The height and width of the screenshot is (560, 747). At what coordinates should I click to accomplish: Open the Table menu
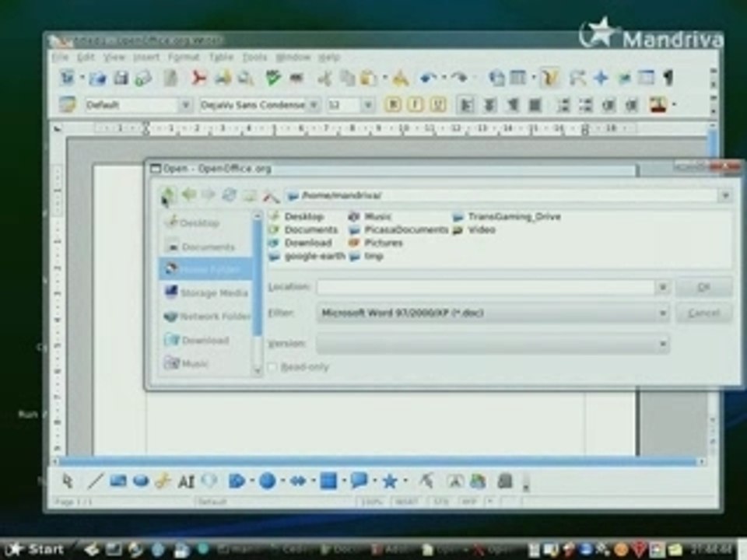(221, 57)
